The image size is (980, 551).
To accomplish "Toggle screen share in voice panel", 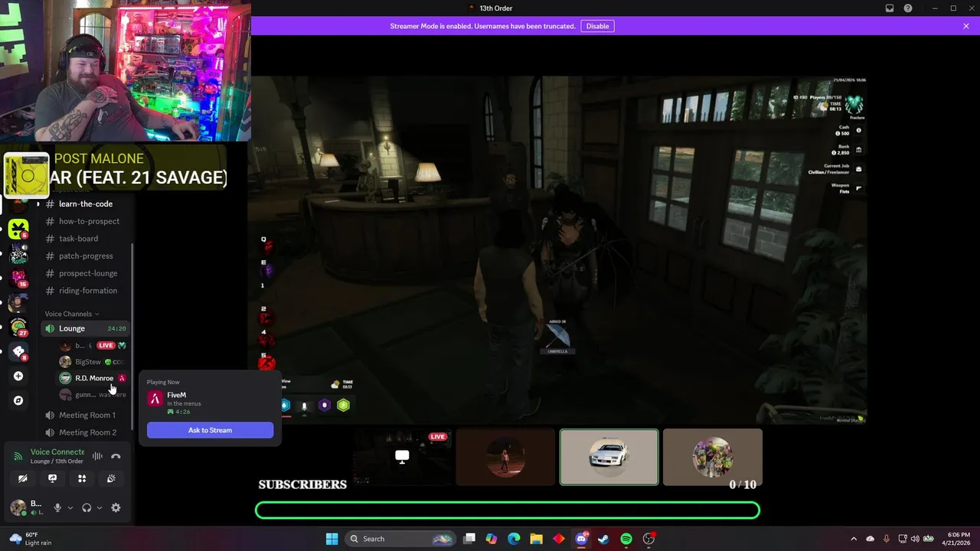I will [52, 478].
